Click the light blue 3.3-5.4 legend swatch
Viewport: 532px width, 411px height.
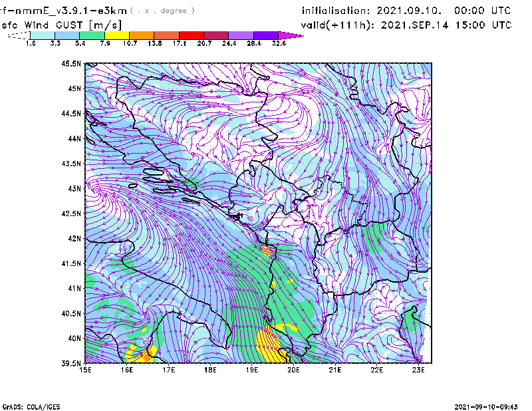(67, 35)
